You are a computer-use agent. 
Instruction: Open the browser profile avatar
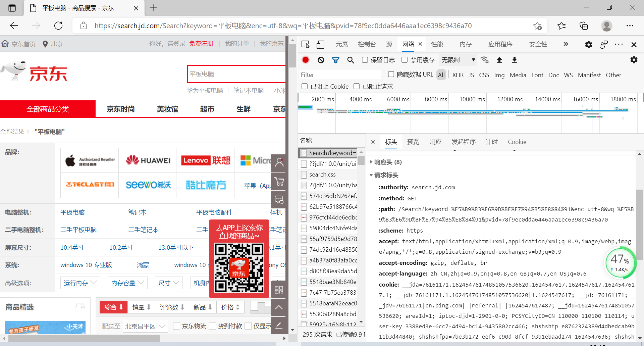(606, 26)
